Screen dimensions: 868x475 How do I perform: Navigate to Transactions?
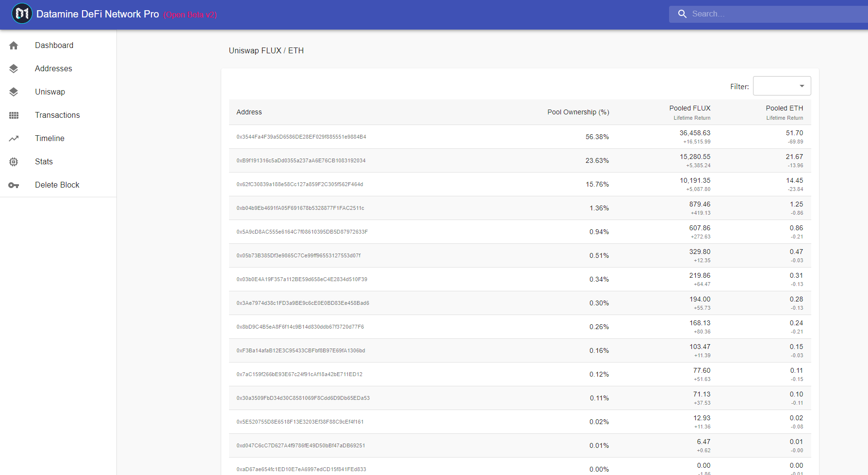tap(58, 115)
